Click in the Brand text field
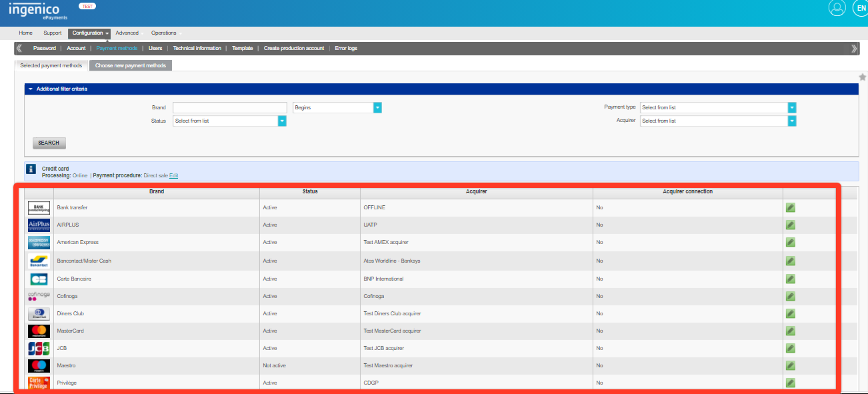This screenshot has height=394, width=868. click(x=229, y=107)
